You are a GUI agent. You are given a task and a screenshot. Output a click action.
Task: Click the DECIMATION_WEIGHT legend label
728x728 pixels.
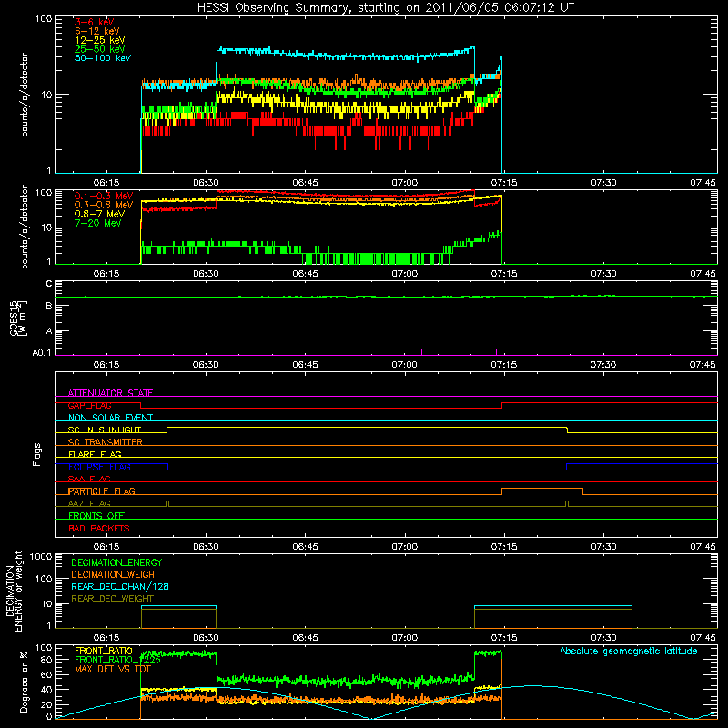pyautogui.click(x=116, y=574)
